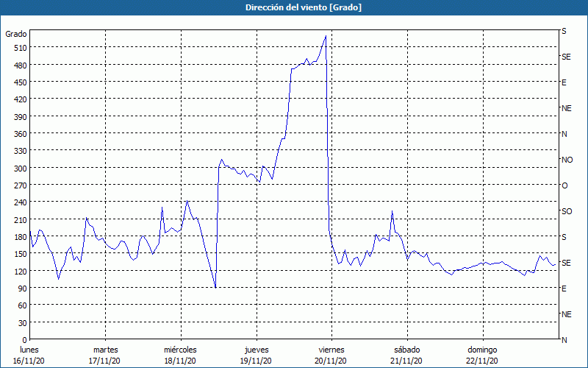
Task: Select the 150 left axis value
Action: 21,254
